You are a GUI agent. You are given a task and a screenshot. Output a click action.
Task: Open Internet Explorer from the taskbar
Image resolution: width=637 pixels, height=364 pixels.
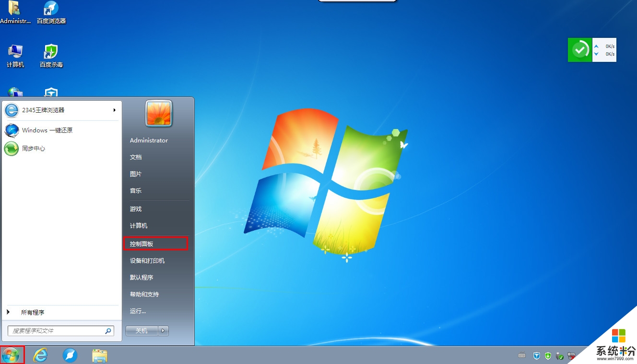pyautogui.click(x=41, y=355)
